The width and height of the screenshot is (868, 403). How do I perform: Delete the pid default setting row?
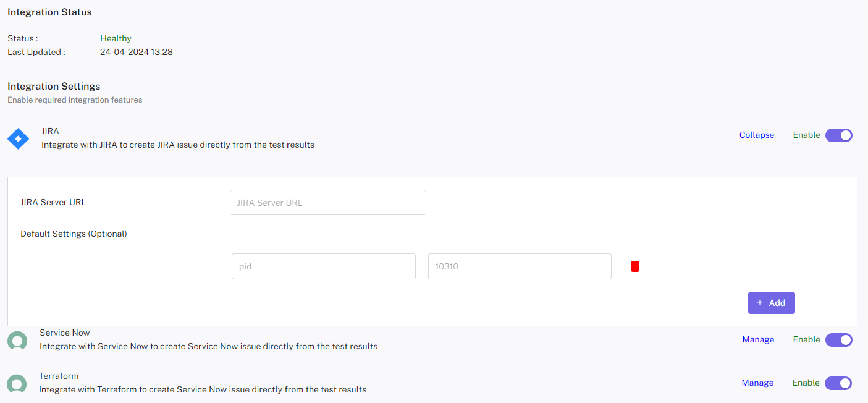click(x=634, y=266)
